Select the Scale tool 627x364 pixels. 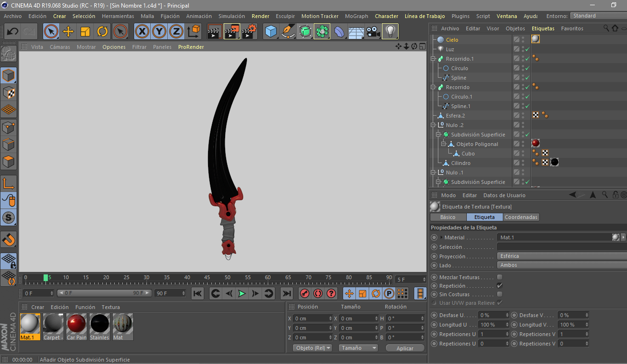tap(85, 32)
